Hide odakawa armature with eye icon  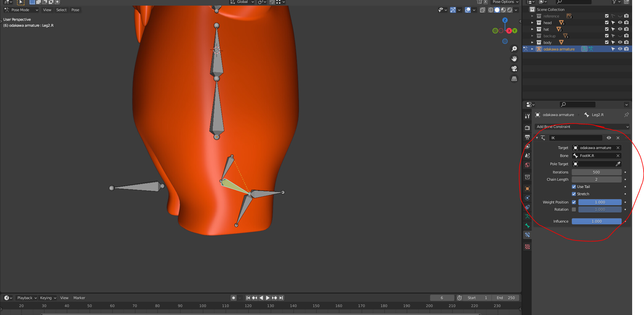[x=620, y=49]
